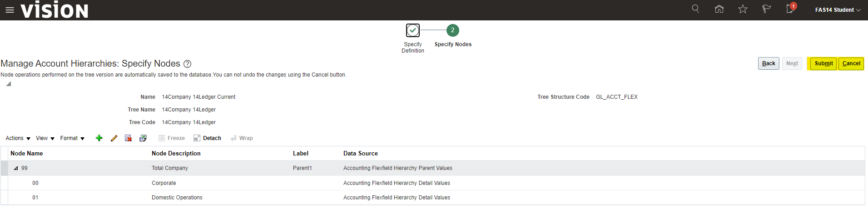This screenshot has width=868, height=208.
Task: Click the Back button
Action: pyautogui.click(x=769, y=63)
